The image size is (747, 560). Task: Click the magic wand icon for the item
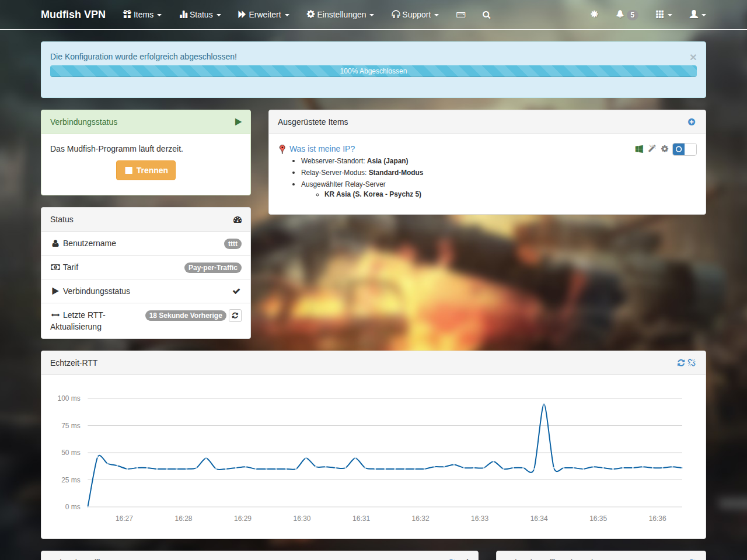click(652, 149)
